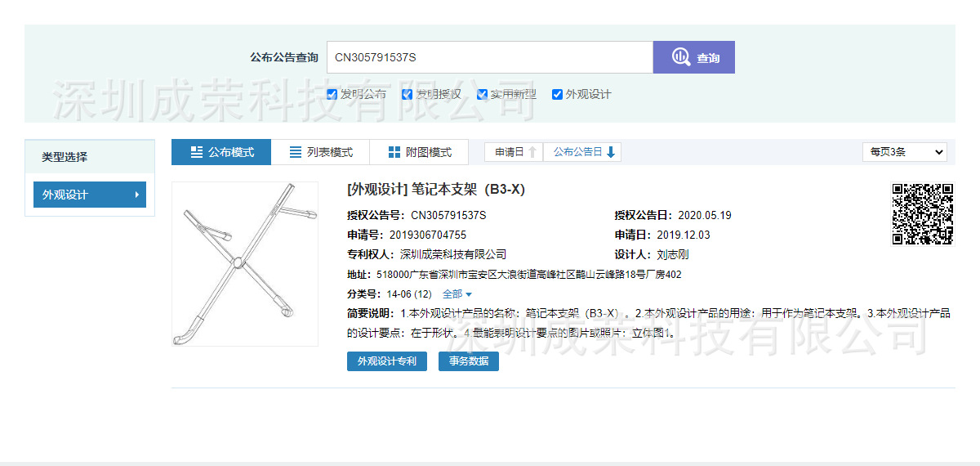
Task: Click the 申请日 up arrow sort icon
Action: [x=532, y=152]
